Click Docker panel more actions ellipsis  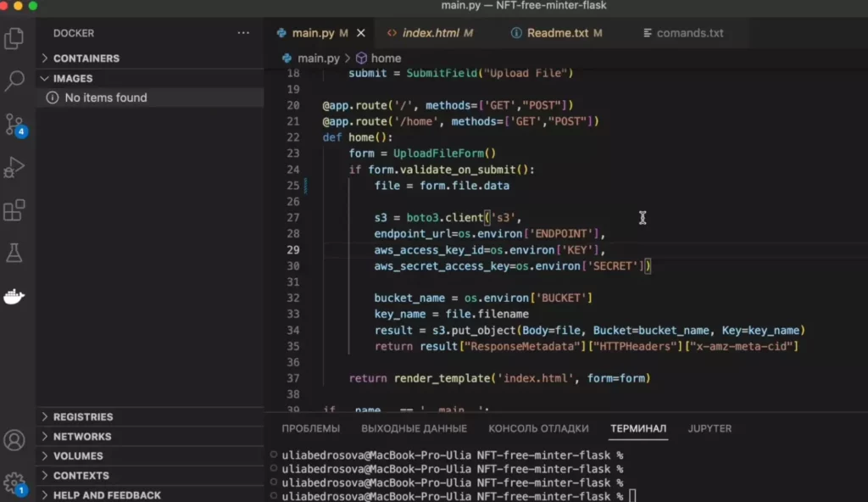coord(243,33)
